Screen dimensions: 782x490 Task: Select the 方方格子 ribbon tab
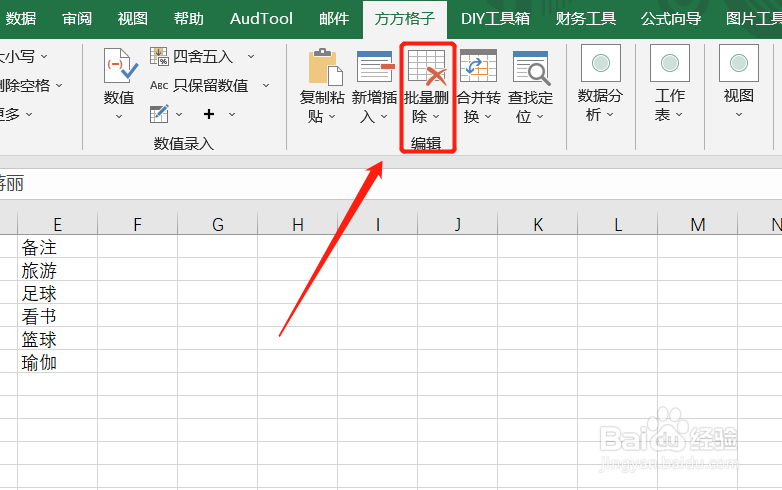point(404,19)
